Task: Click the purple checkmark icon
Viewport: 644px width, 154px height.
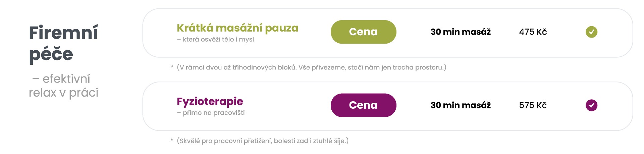Action: 591,105
